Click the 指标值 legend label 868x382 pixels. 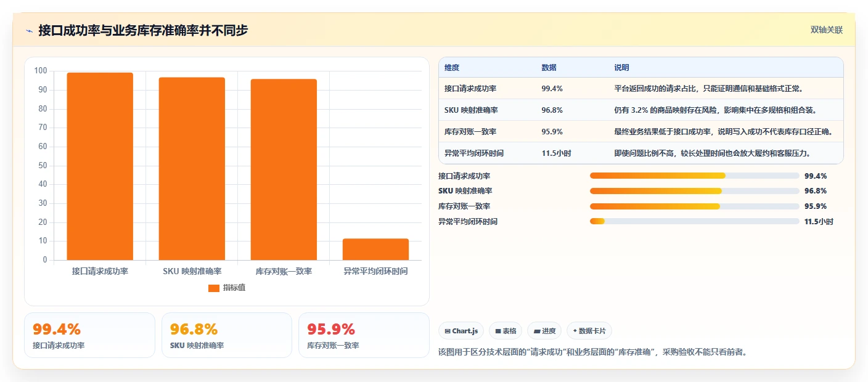tap(234, 288)
